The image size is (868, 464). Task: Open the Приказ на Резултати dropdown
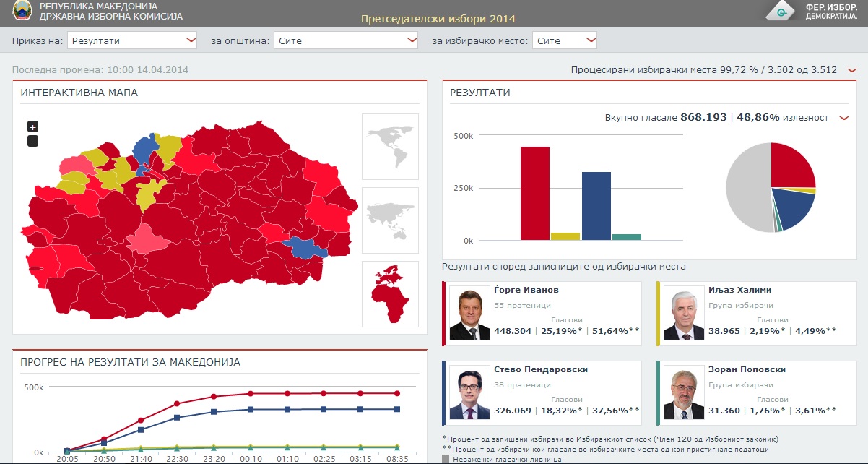pyautogui.click(x=132, y=40)
